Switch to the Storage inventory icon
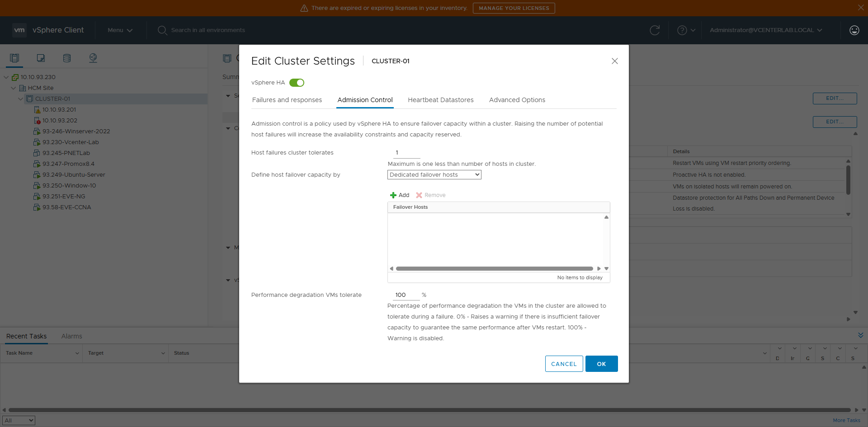 tap(67, 58)
